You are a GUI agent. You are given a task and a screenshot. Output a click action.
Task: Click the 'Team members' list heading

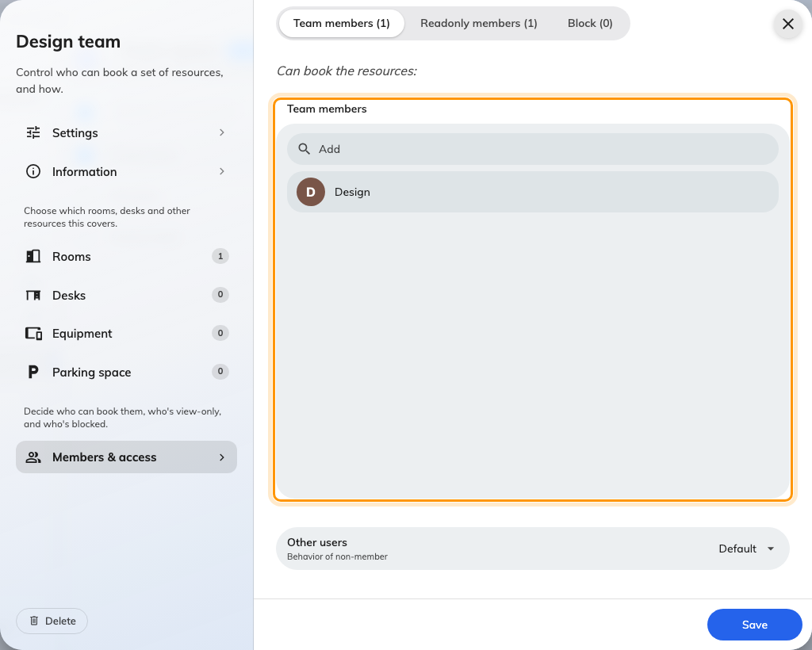tap(327, 109)
